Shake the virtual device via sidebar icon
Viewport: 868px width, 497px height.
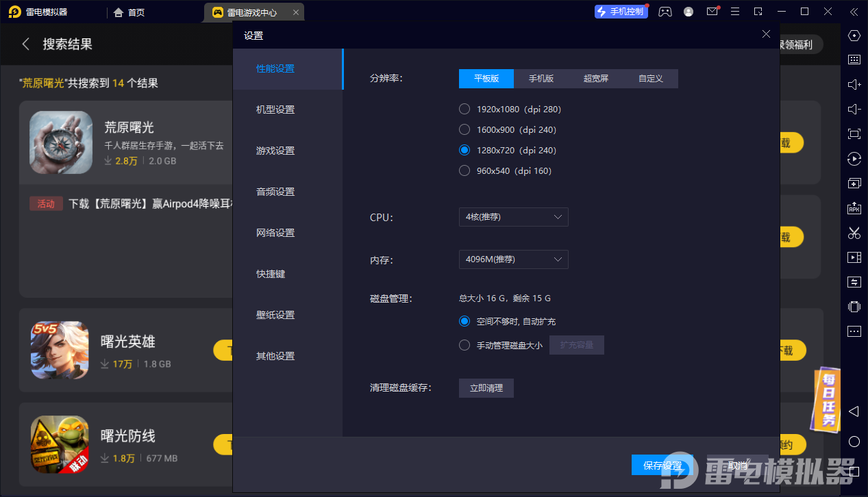(854, 306)
